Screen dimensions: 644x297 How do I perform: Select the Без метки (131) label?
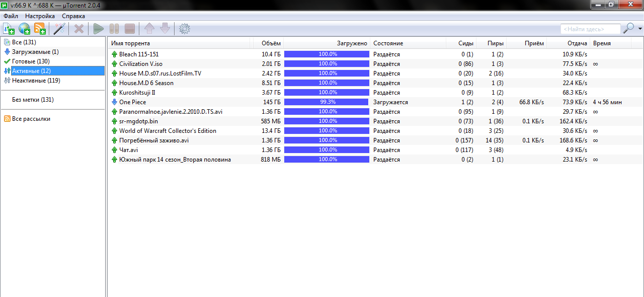click(33, 100)
